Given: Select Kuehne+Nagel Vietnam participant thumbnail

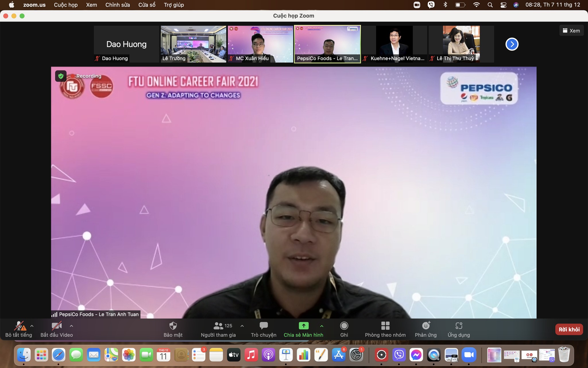Looking at the screenshot, I should [x=394, y=44].
